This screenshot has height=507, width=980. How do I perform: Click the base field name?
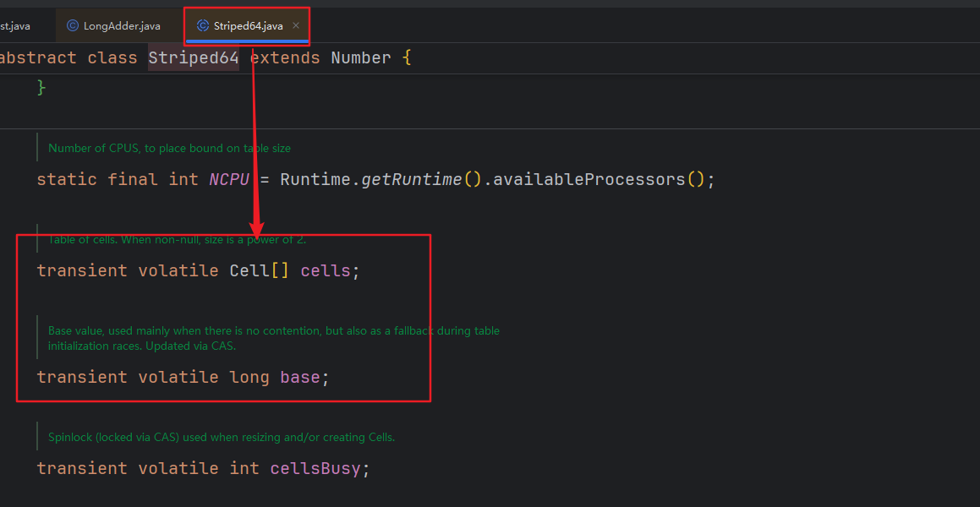299,377
